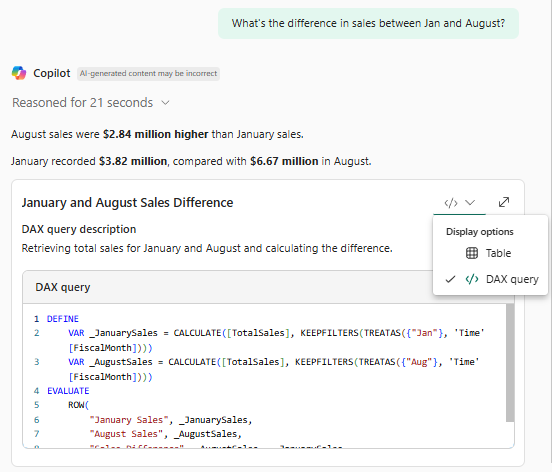Click the DEFINE keyword on line 1
The width and height of the screenshot is (552, 472).
tap(63, 319)
